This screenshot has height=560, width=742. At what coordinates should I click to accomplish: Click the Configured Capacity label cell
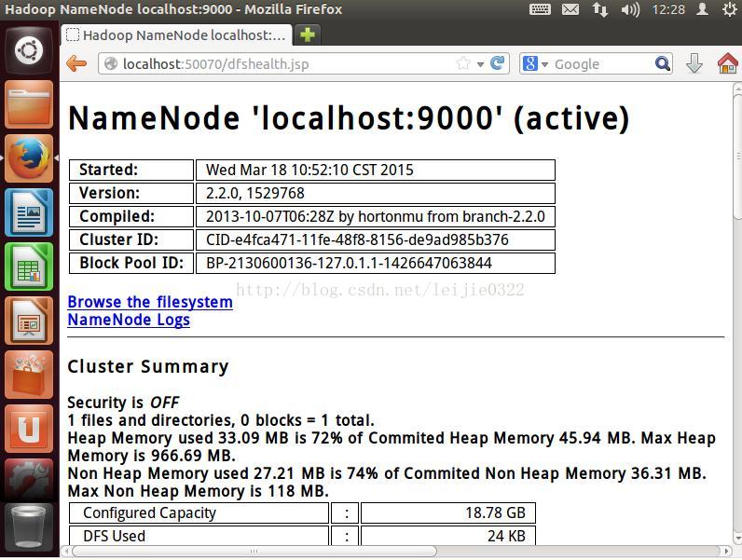[x=199, y=512]
